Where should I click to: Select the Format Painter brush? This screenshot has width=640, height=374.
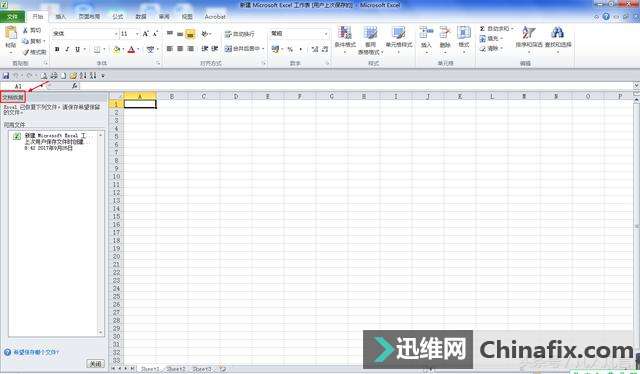[26, 52]
